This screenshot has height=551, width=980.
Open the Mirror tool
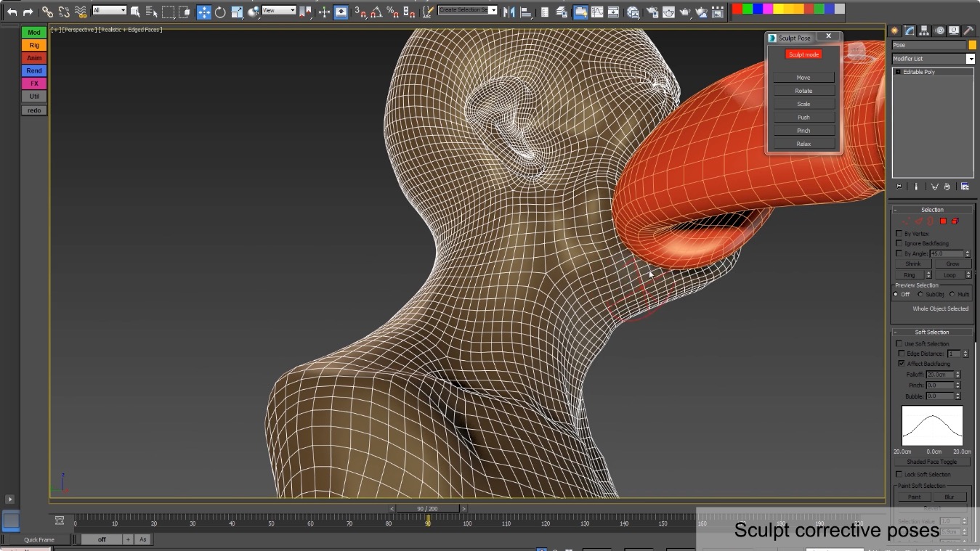pos(509,12)
